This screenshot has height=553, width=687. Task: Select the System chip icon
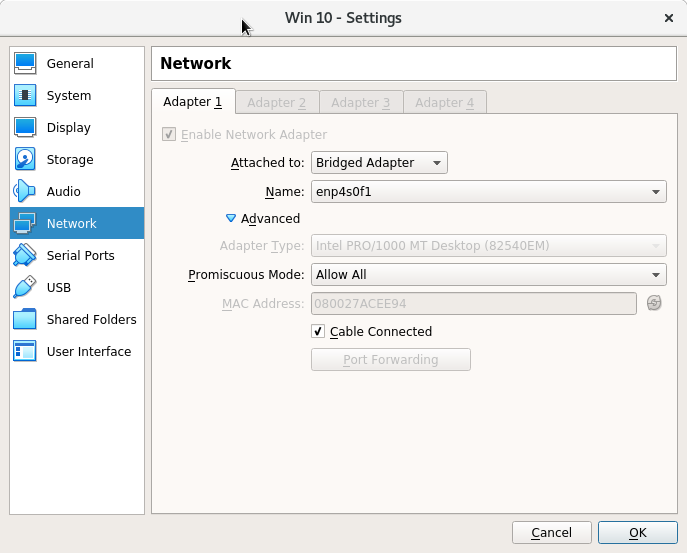25,96
